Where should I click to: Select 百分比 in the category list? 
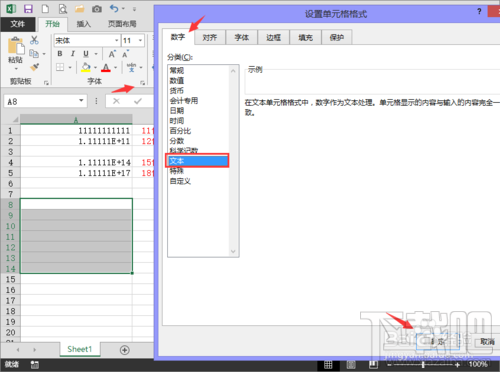click(198, 131)
